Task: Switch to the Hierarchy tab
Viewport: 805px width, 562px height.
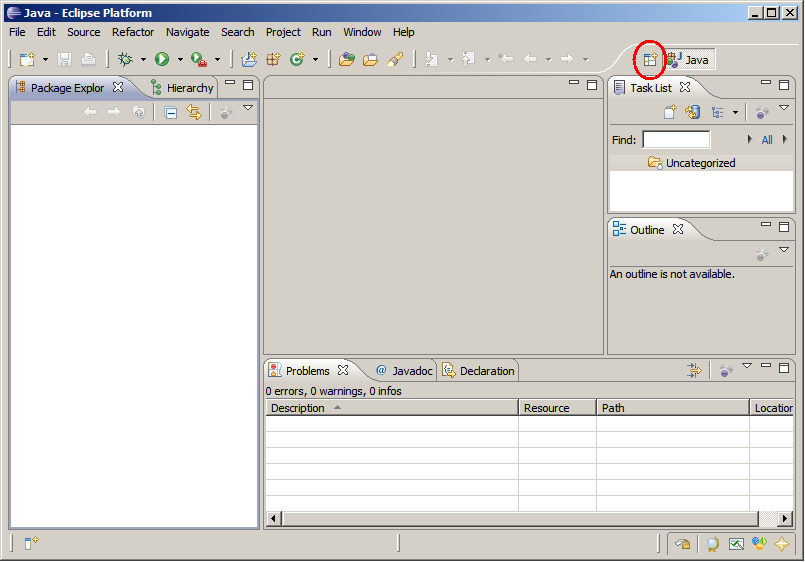Action: click(x=189, y=88)
